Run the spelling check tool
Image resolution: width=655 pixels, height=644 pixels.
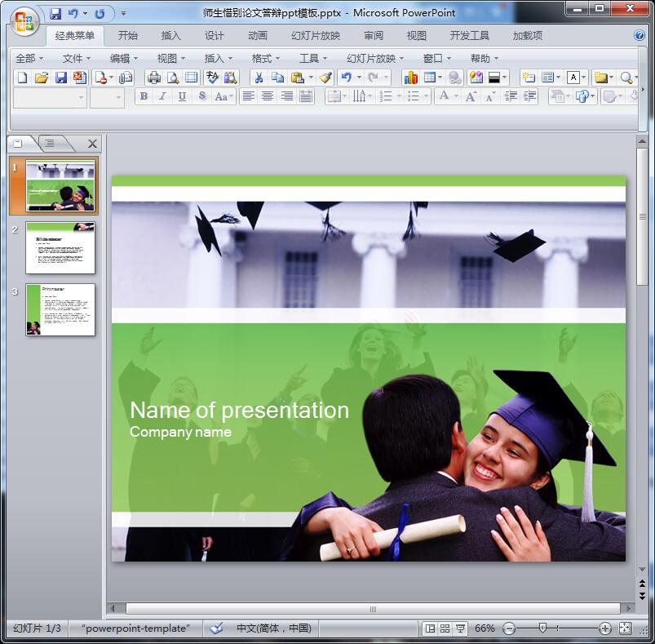coord(212,78)
